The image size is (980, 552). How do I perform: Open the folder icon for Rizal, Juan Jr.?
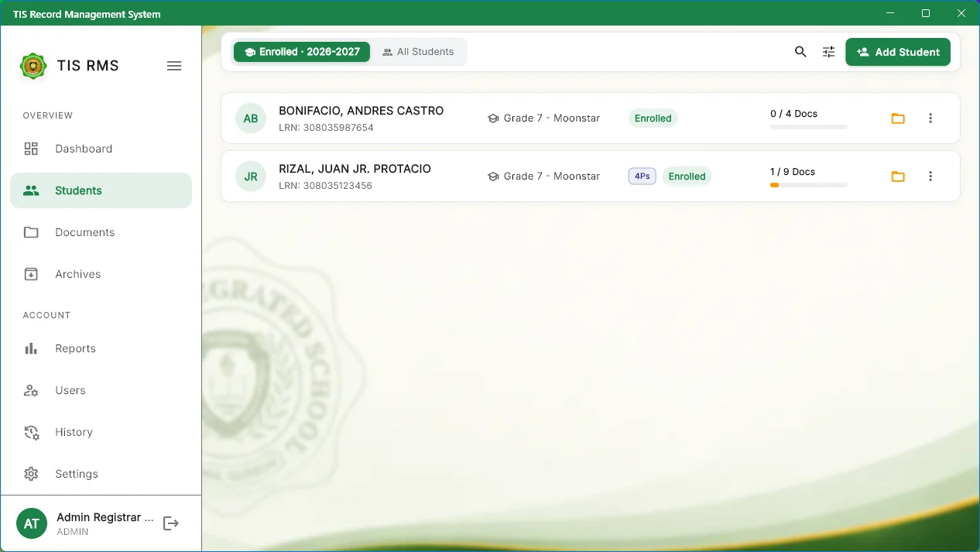tap(898, 177)
